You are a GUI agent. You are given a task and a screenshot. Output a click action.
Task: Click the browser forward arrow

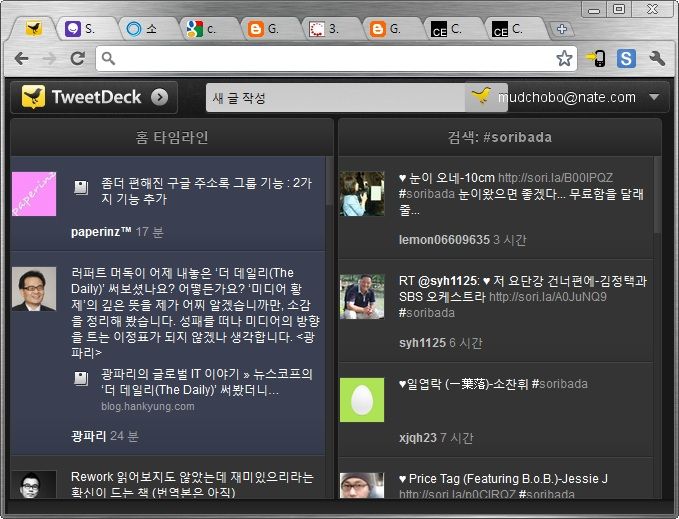(50, 58)
